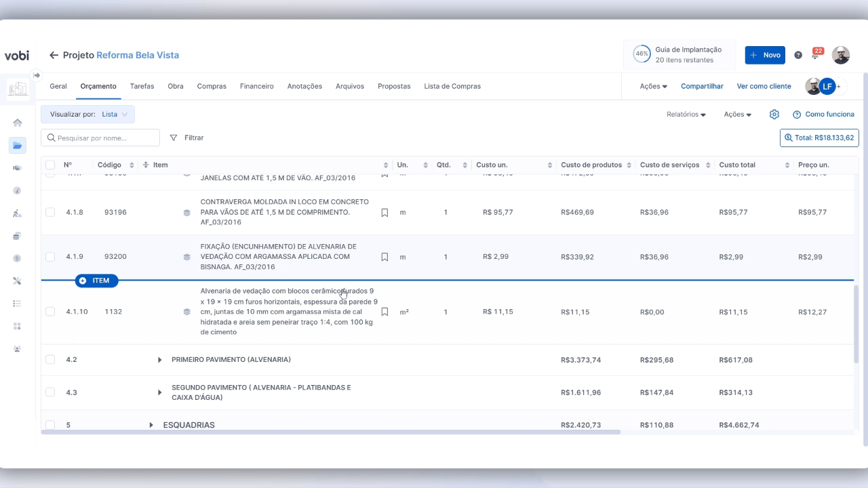Expand the sidebar with arrow toggle
Screen dimensions: 868x488
[37, 75]
